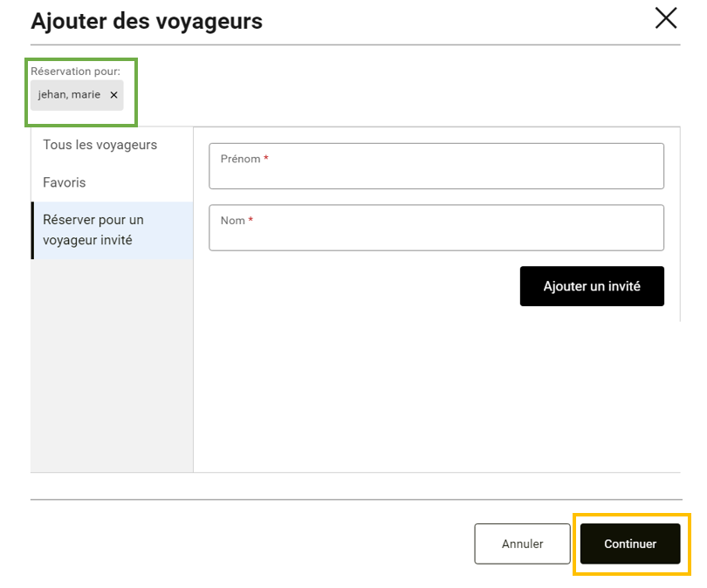Click the Nom field label text
707x588 pixels.
pyautogui.click(x=232, y=221)
